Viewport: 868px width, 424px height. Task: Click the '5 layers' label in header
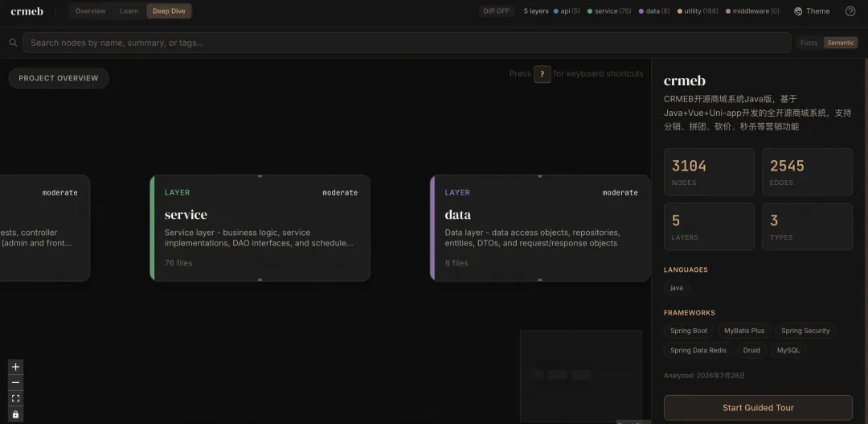[x=536, y=11]
